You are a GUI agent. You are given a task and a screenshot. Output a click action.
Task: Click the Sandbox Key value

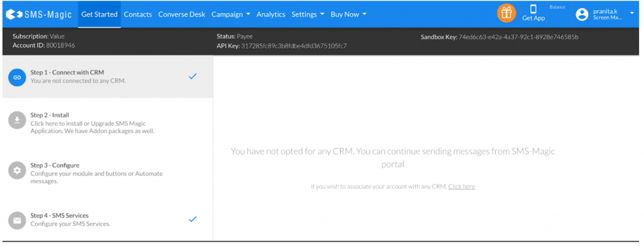pyautogui.click(x=518, y=37)
